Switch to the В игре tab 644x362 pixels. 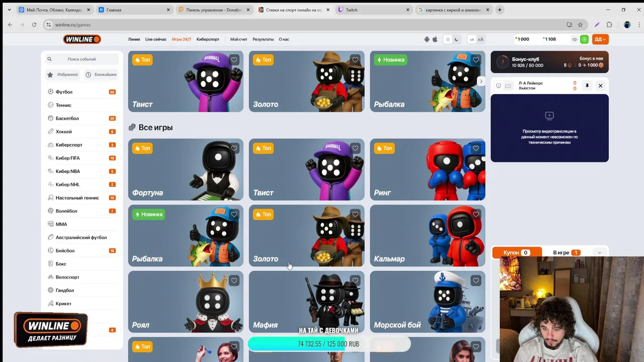click(x=566, y=252)
